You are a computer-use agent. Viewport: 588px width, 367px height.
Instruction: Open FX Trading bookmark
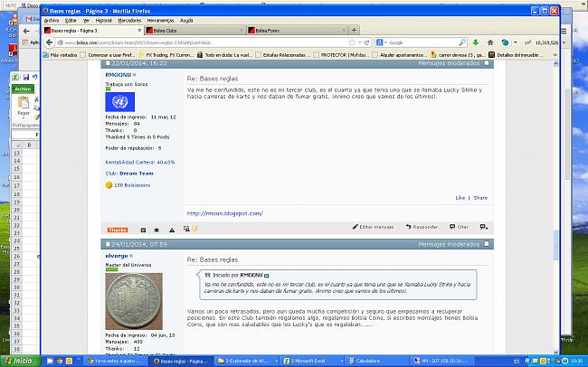(165, 55)
